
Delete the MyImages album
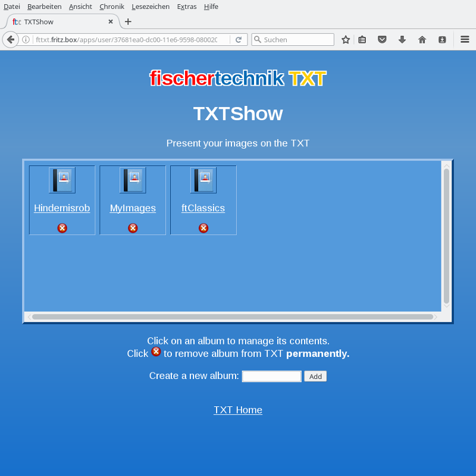(133, 228)
